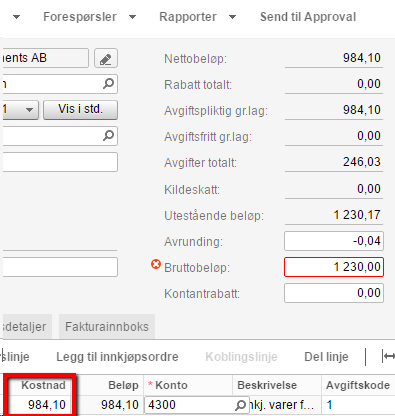Click the Nettobeløp value 984,10
This screenshot has height=416, width=395.
pos(362,58)
